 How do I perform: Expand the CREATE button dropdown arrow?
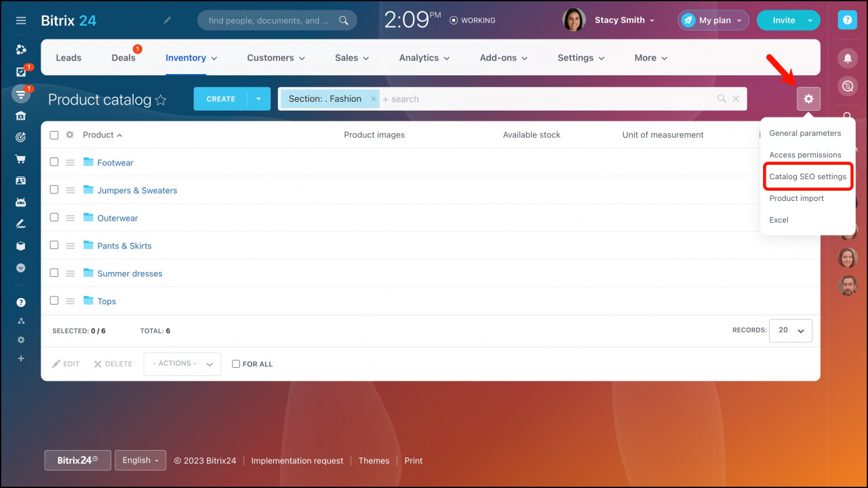click(258, 99)
